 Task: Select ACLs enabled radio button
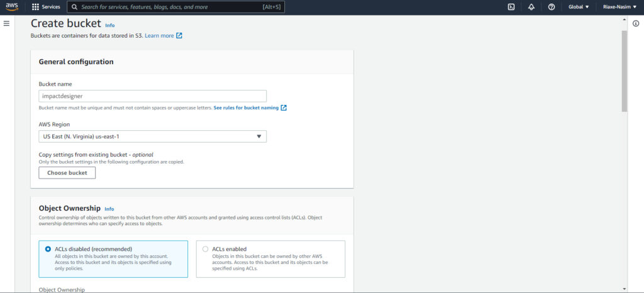[205, 249]
